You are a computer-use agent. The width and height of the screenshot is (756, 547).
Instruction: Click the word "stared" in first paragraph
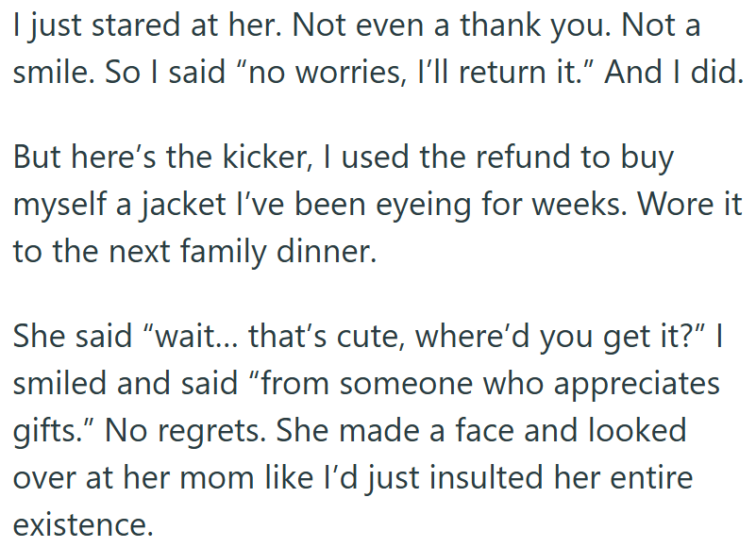point(131,25)
